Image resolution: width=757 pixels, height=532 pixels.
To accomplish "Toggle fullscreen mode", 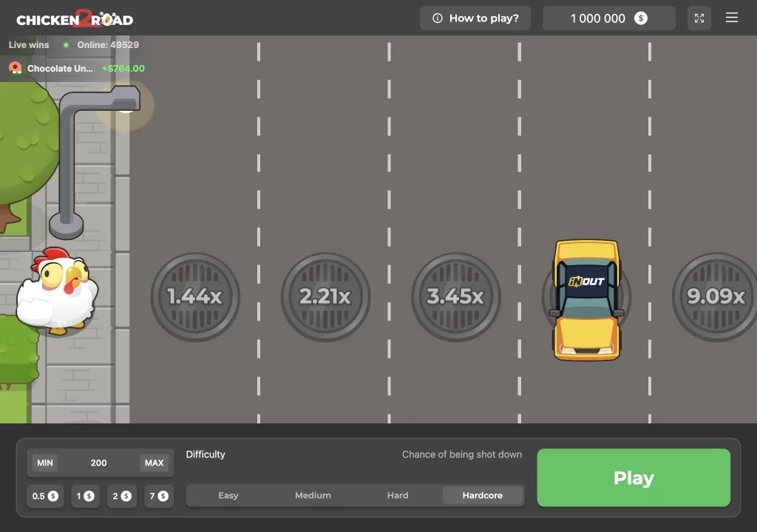I will (699, 18).
